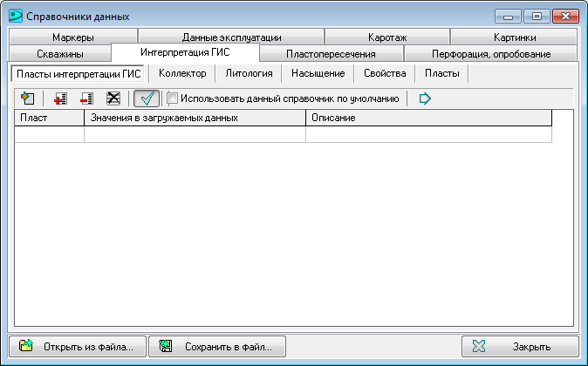The height and width of the screenshot is (366, 588).
Task: Maximize the Справочники данных window
Action: tap(537, 16)
